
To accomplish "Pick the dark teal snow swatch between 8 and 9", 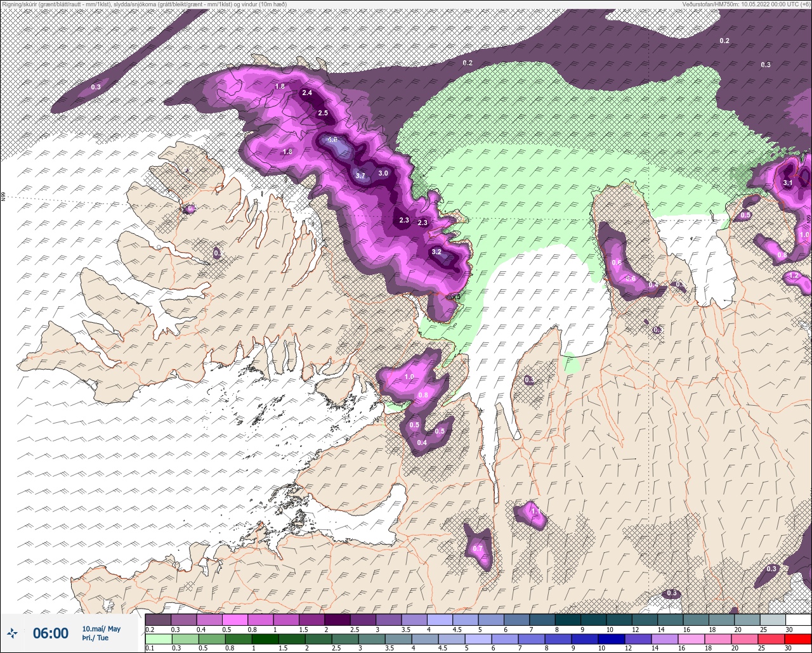I will tap(568, 619).
